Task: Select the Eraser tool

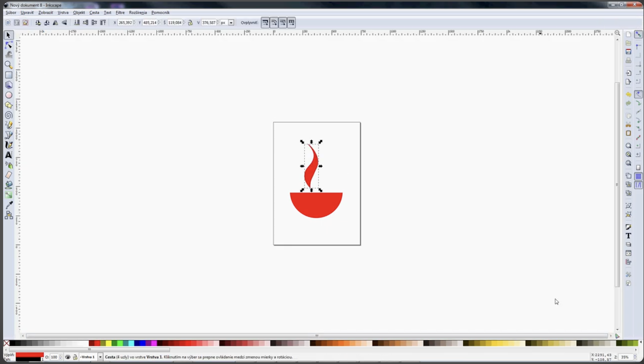Action: click(x=9, y=175)
